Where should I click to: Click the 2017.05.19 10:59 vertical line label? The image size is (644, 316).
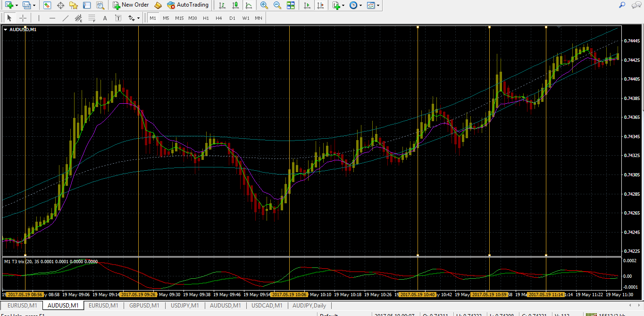[489, 294]
